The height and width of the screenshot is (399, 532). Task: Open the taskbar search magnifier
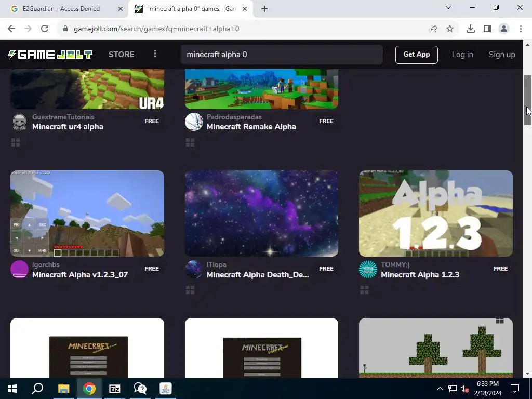(x=37, y=389)
